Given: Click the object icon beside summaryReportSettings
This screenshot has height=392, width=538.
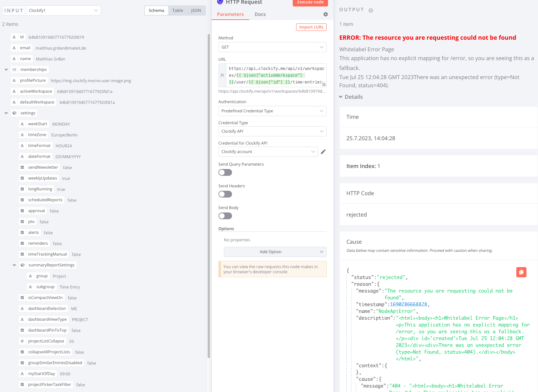Looking at the screenshot, I should point(22,265).
